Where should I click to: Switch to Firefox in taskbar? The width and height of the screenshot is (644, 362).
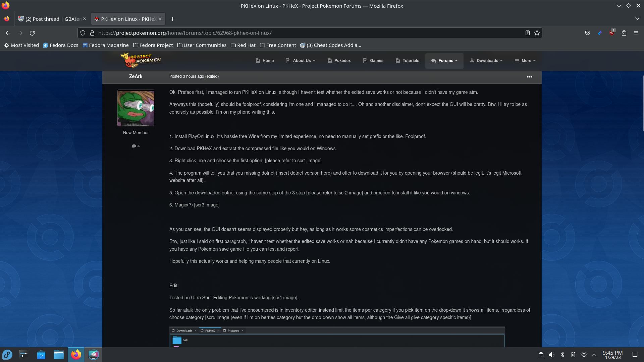76,355
